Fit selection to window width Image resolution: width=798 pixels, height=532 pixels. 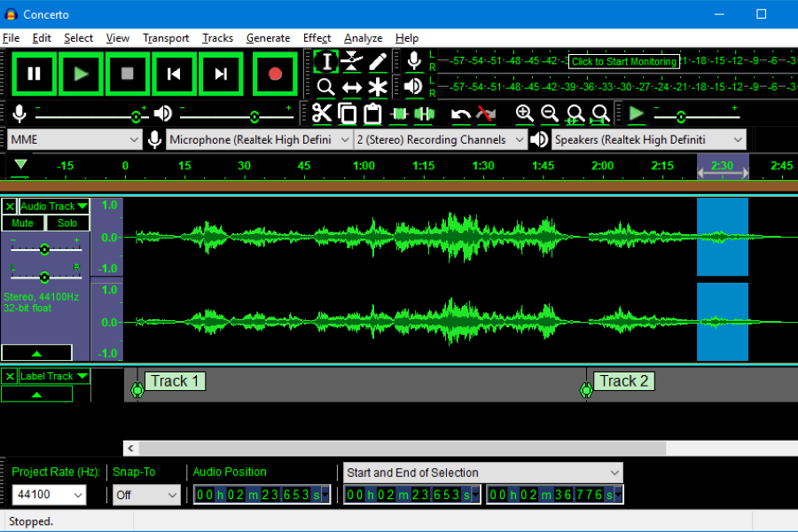[x=575, y=113]
